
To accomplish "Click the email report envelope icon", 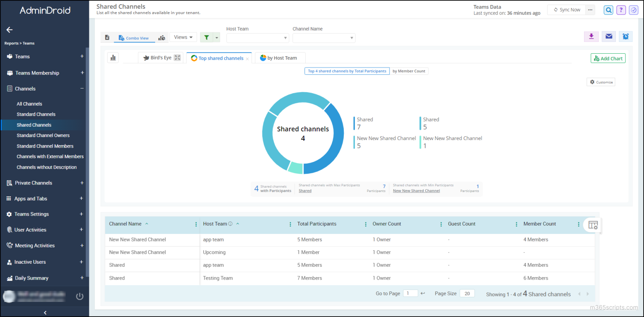I will (608, 37).
